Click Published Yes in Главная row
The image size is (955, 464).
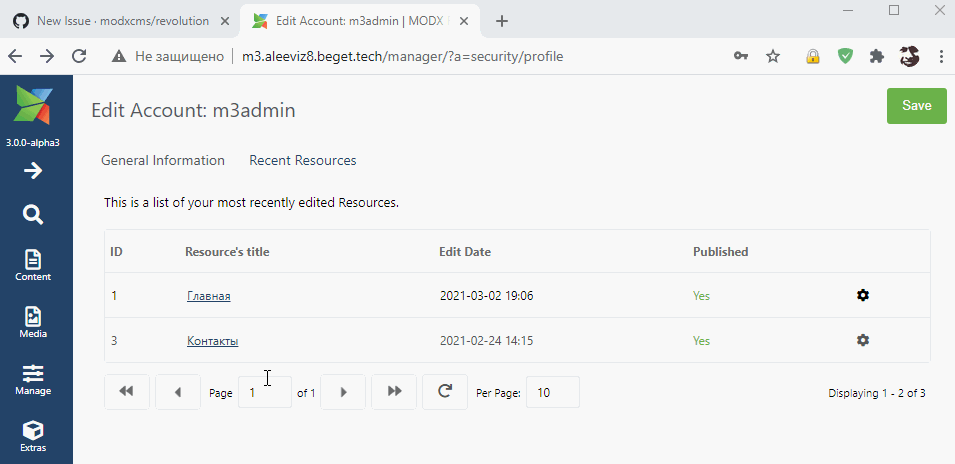pos(702,296)
